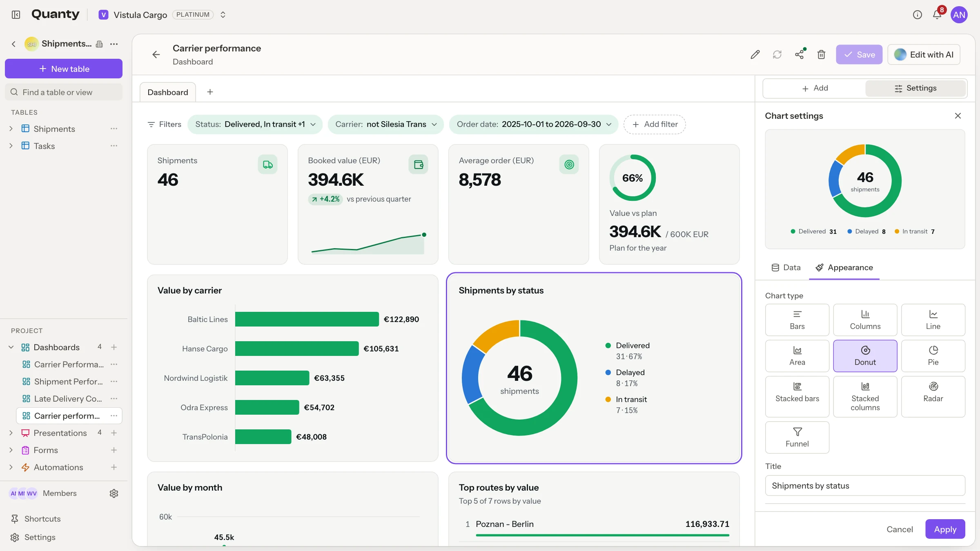This screenshot has width=980, height=551.
Task: Select Pie chart type
Action: pos(933,356)
